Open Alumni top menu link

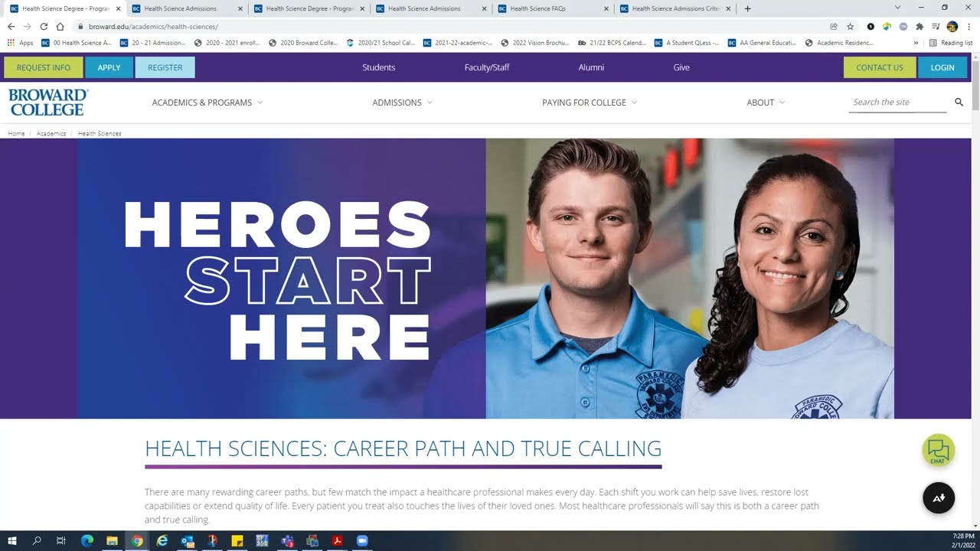coord(591,67)
